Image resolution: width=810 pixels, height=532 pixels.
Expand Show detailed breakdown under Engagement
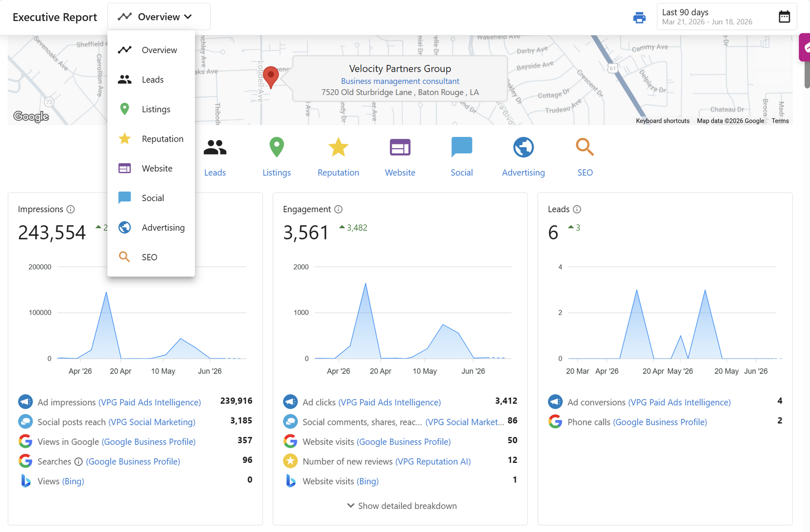(x=402, y=506)
